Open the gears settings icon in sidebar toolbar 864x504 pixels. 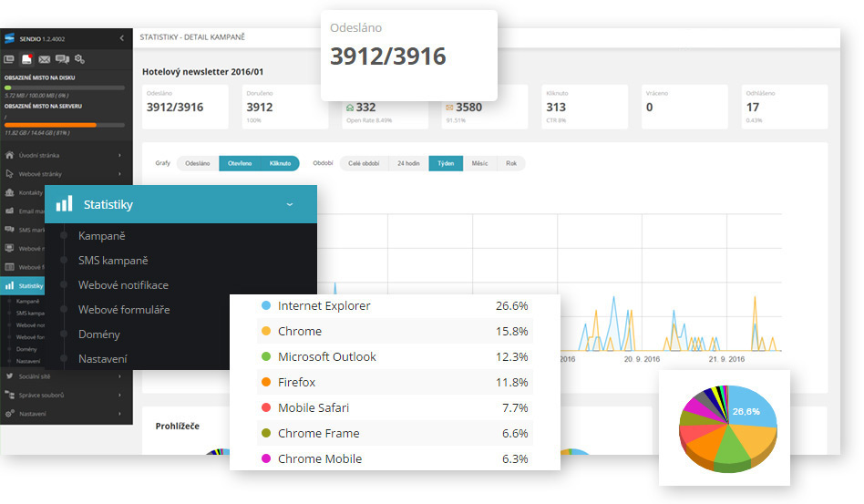coord(79,59)
